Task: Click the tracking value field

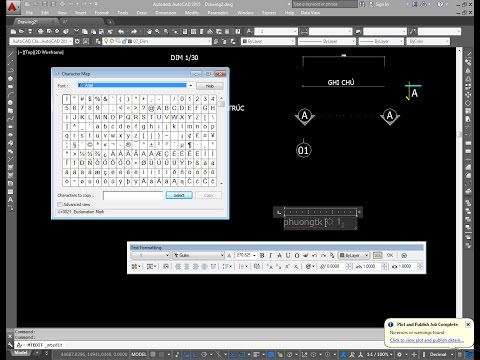Action: tap(372, 266)
